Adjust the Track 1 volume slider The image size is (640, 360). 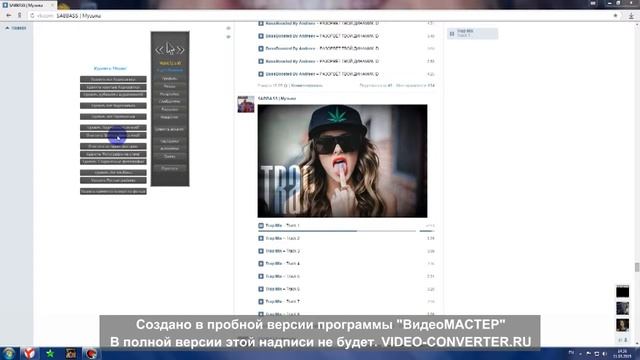click(427, 231)
